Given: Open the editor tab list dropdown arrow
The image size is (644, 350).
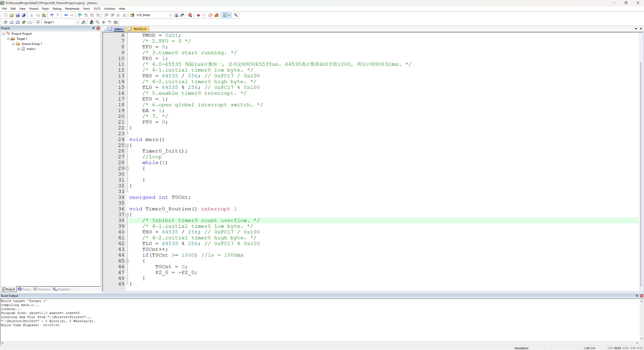Looking at the screenshot, I should (x=636, y=29).
